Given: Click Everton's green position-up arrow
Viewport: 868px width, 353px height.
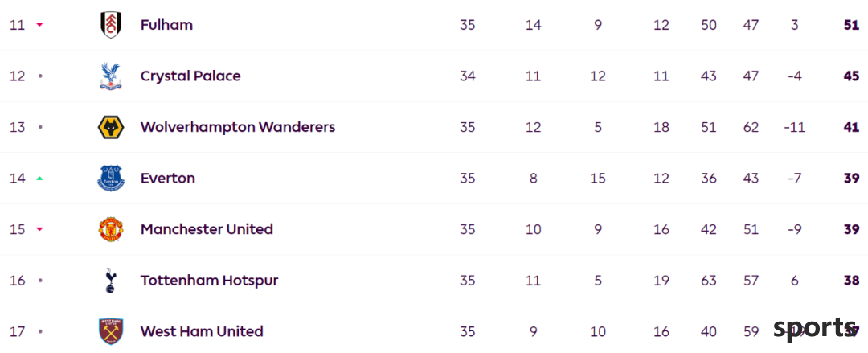Looking at the screenshot, I should point(39,179).
